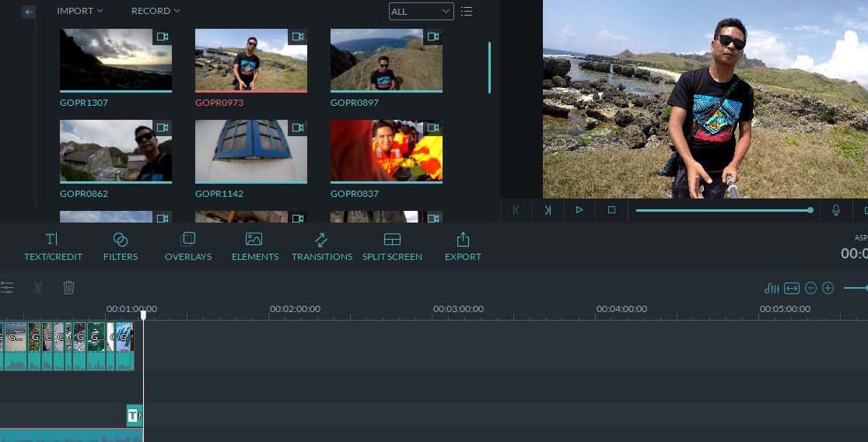Delete selected clip with trash icon

tap(68, 288)
